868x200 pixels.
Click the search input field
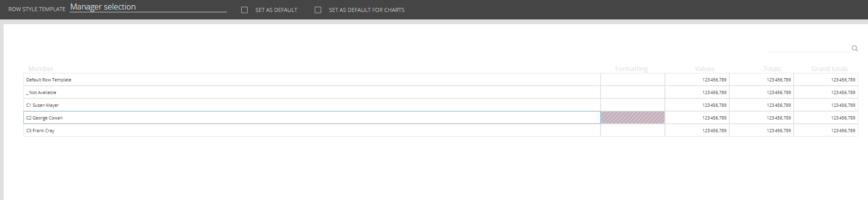(808, 48)
